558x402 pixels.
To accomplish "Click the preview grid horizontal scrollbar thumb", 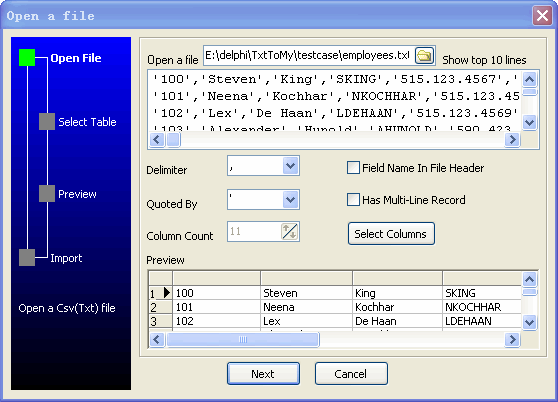I will pos(243,339).
